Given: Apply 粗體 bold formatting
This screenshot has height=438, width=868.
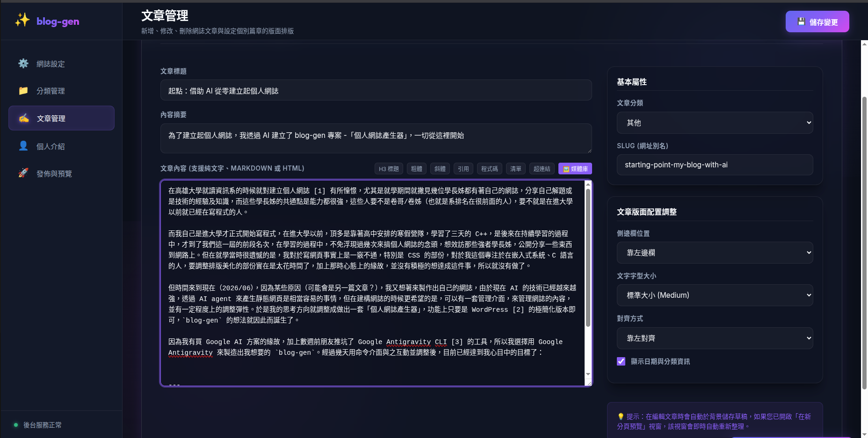Looking at the screenshot, I should click(x=416, y=169).
